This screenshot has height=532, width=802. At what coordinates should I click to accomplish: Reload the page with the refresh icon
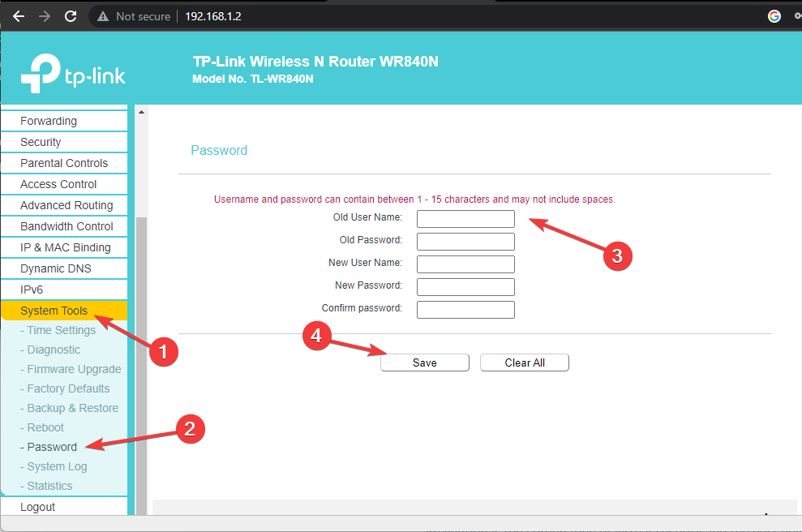(x=71, y=16)
